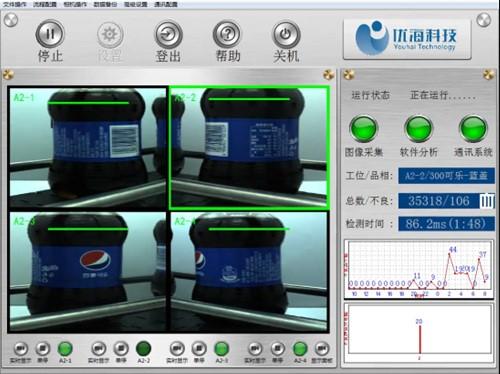Image resolution: width=500 pixels, height=374 pixels.
Task: Click the small button in the 总数/不良 field
Action: click(x=487, y=201)
